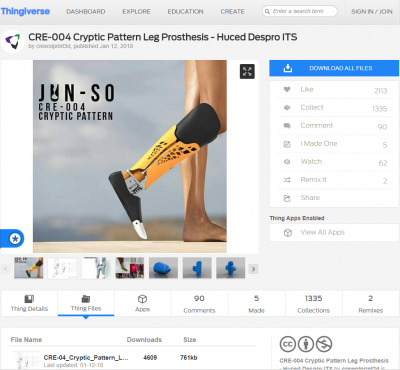Click the magnifier search icon
Viewport: 400px width, 370px height.
pos(267,12)
